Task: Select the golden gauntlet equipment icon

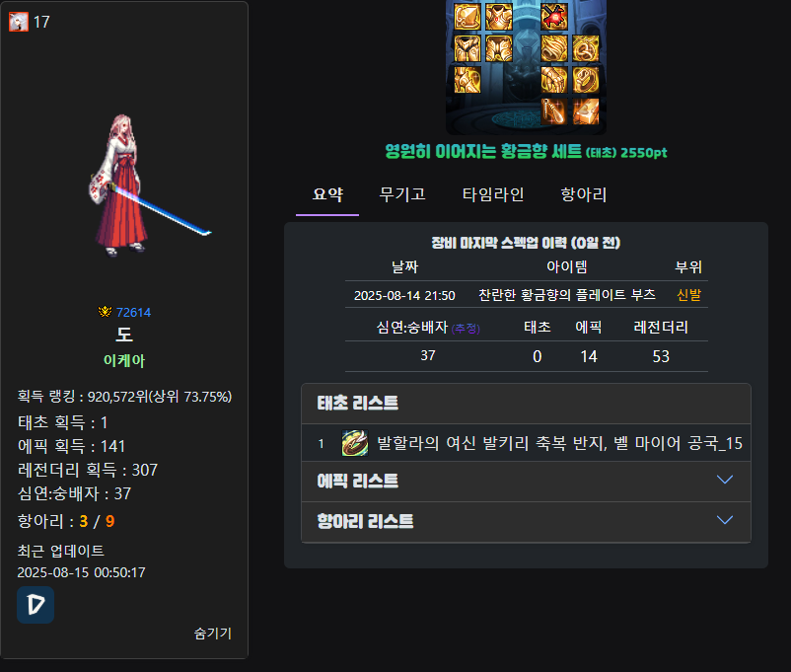Action: point(554,80)
